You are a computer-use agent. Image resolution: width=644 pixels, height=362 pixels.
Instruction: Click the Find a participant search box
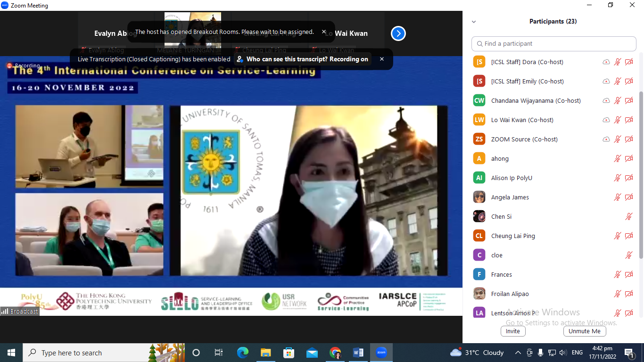553,43
